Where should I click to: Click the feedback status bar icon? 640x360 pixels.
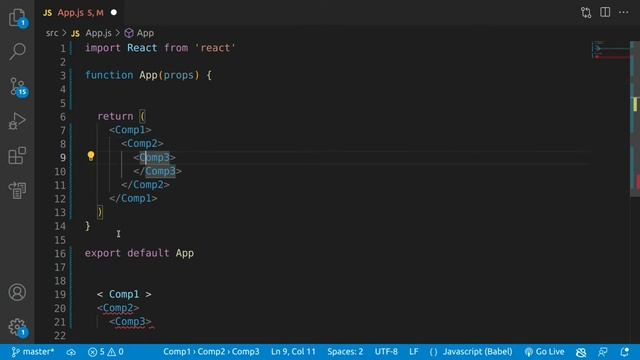(x=602, y=352)
